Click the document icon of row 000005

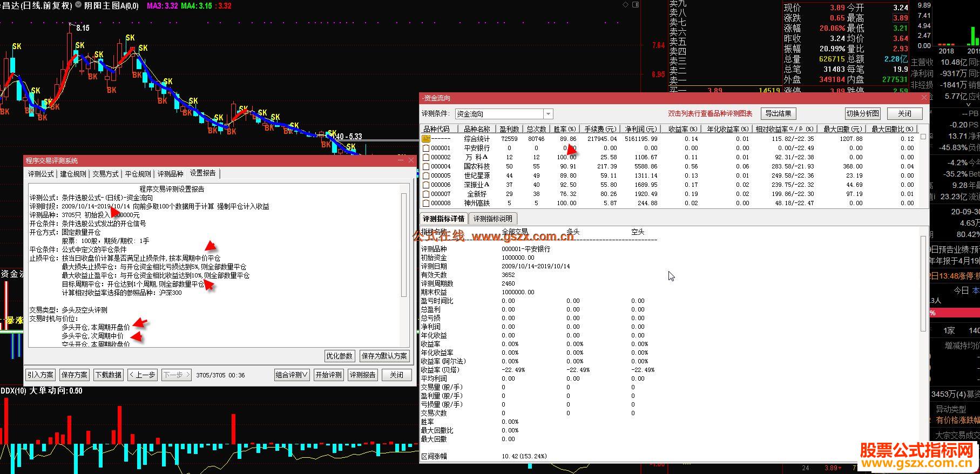click(x=425, y=175)
